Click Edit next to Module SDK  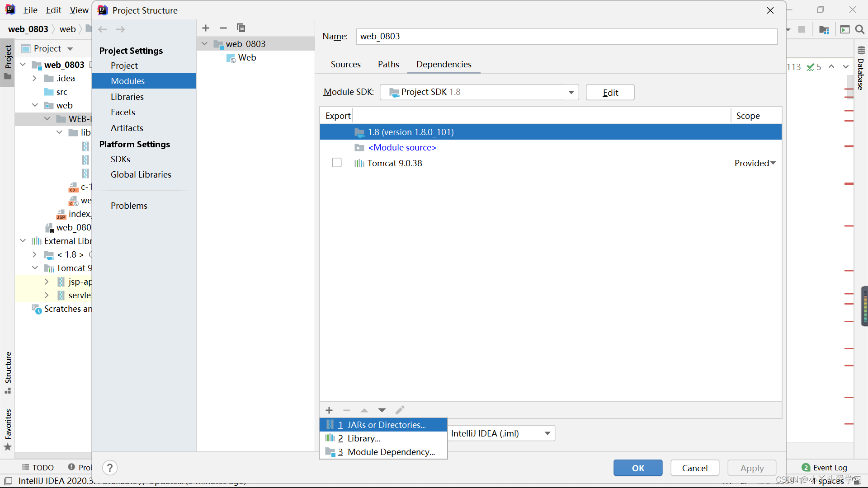point(610,92)
